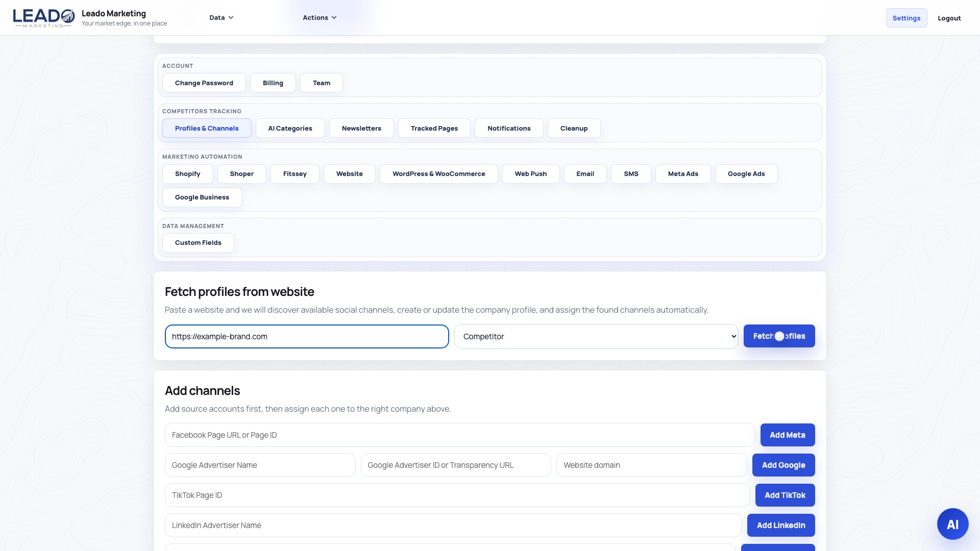Focus the Google Advertiser ID field
Viewport: 980px width, 551px height.
(456, 465)
